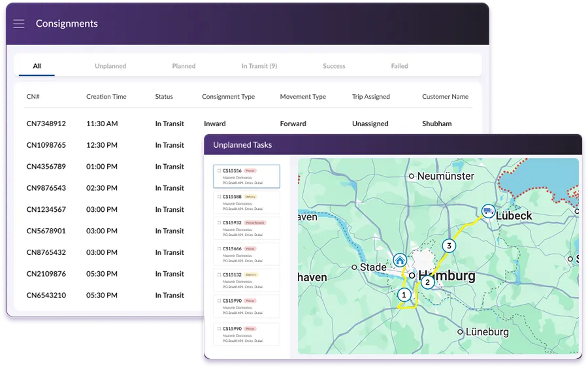588x368 pixels.
Task: Tick the checkbox for task CS15666
Action: [x=220, y=248]
